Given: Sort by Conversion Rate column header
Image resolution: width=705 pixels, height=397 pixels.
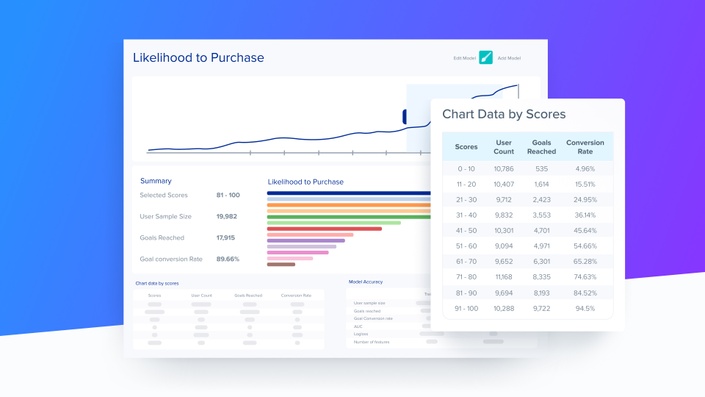Looking at the screenshot, I should [x=585, y=147].
